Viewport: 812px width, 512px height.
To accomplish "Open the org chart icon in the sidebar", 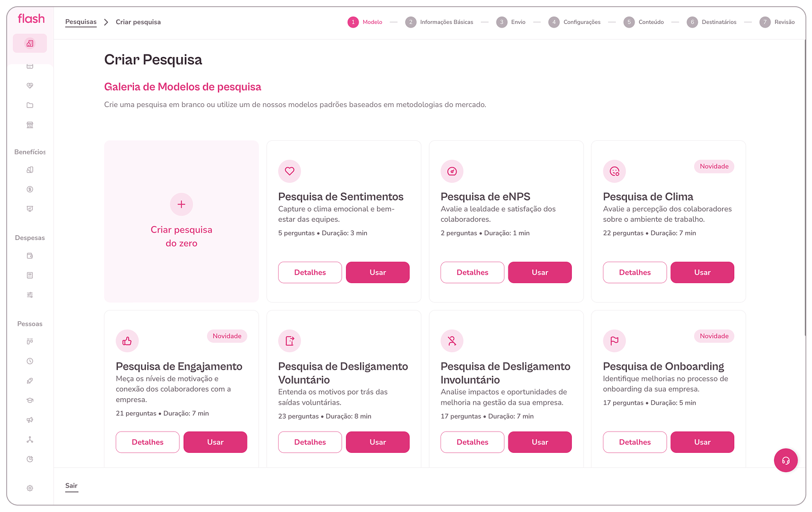I will (30, 440).
